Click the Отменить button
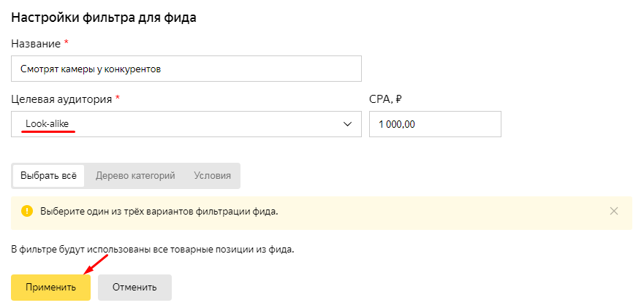Screen dimensions: 644x308 [x=135, y=288]
